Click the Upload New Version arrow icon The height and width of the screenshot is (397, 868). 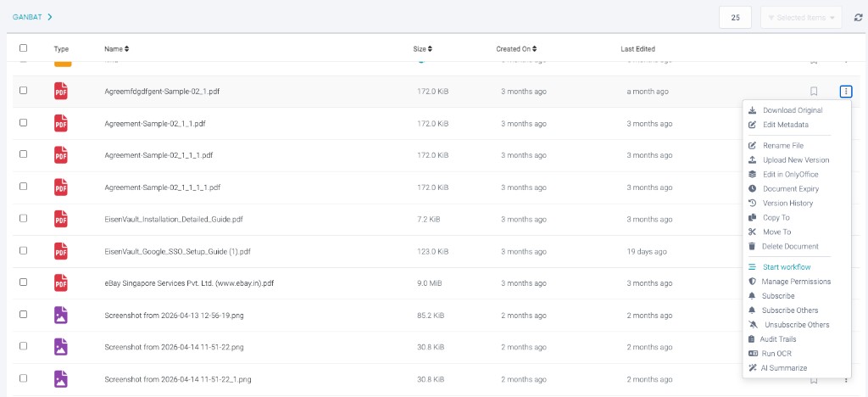(x=753, y=160)
